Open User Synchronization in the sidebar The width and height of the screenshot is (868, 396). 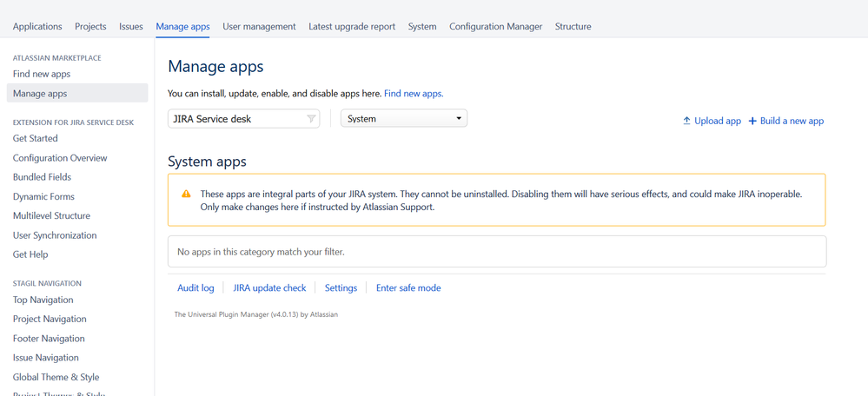coord(55,235)
